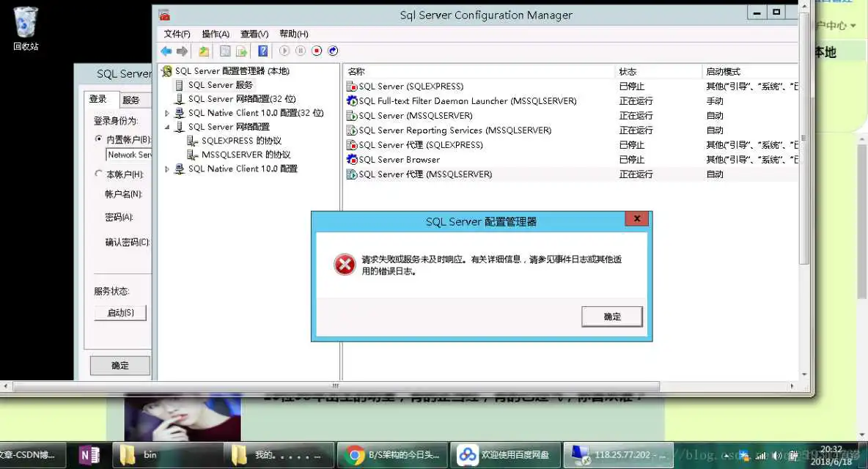Viewport: 868px width, 469px height.
Task: Switch to the 服务 tab
Action: 130,99
